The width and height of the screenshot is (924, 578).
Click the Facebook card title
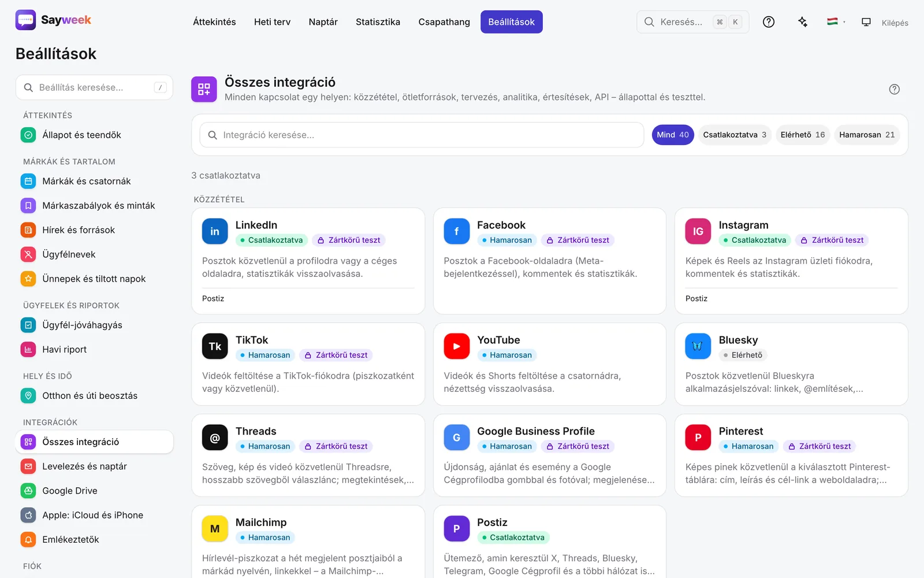[501, 225]
